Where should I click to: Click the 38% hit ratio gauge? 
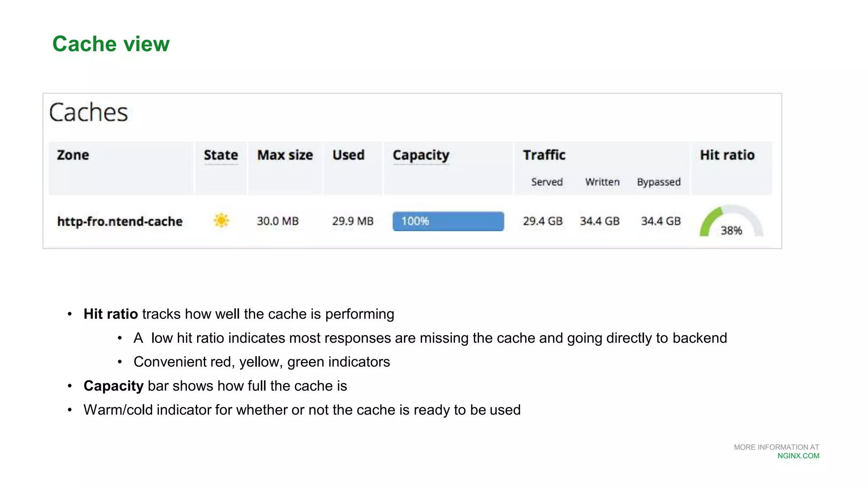coord(731,221)
